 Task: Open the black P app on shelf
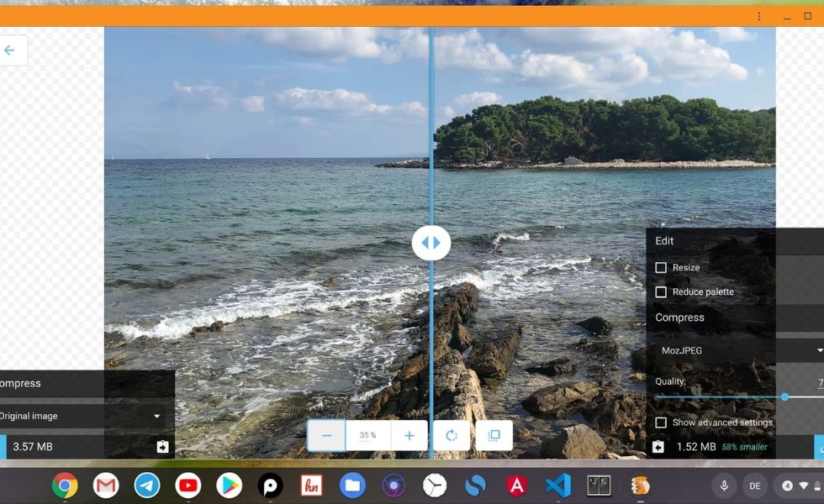(270, 486)
